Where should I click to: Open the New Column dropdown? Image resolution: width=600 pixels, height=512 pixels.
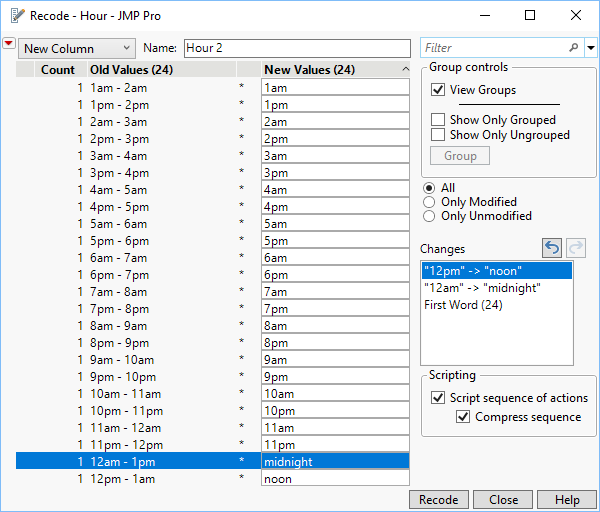click(76, 48)
